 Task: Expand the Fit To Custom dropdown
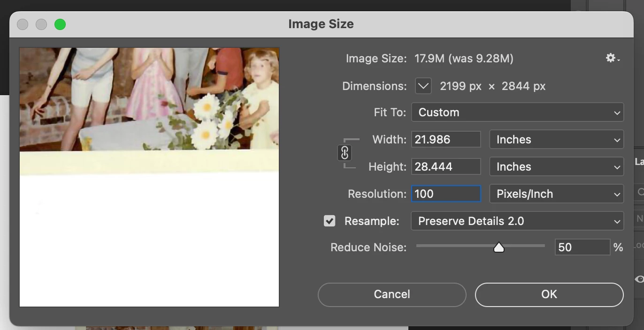[517, 112]
